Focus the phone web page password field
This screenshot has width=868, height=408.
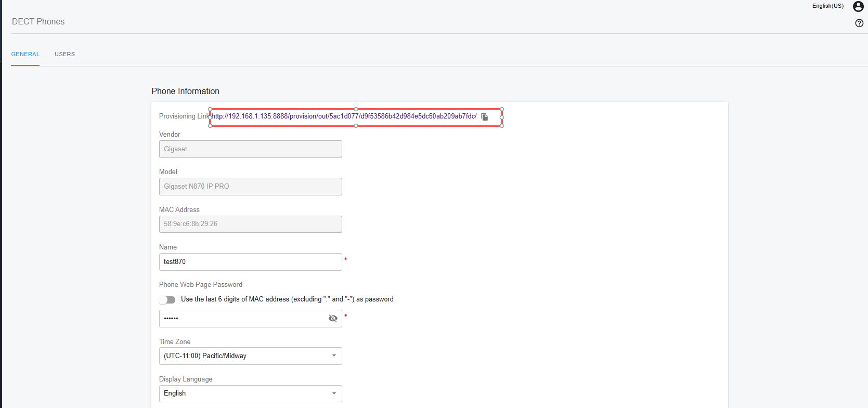point(242,319)
